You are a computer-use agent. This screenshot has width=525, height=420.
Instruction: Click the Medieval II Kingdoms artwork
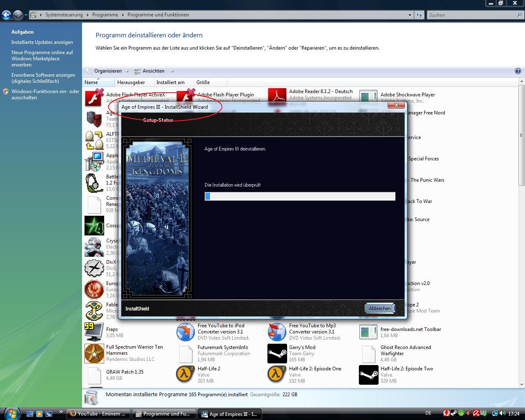pyautogui.click(x=157, y=219)
